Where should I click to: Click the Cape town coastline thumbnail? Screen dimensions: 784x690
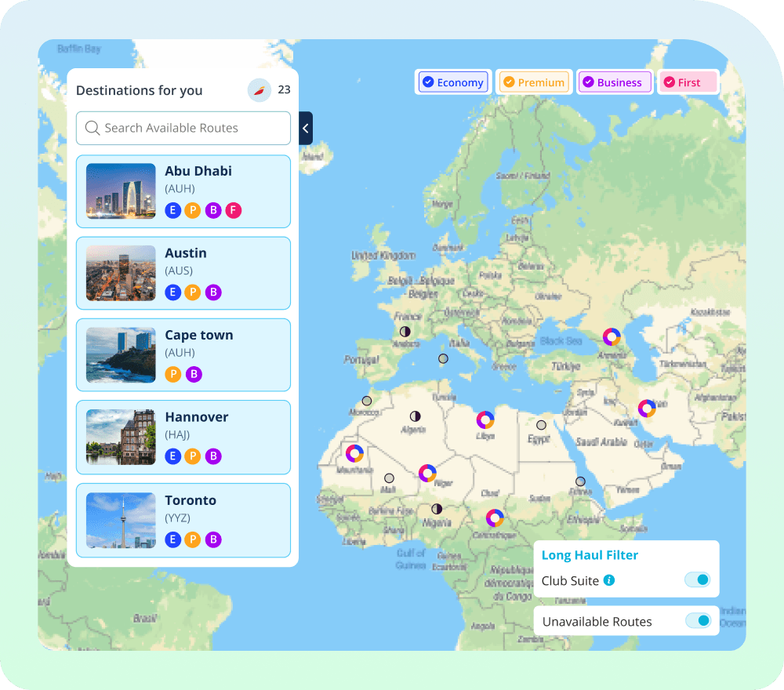pos(121,355)
